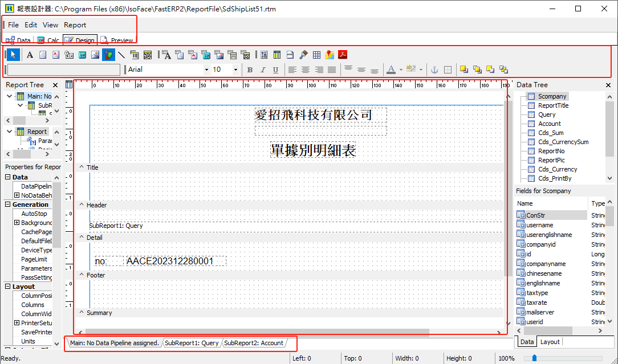Toggle Bold formatting
This screenshot has height=364, width=618.
pos(250,69)
